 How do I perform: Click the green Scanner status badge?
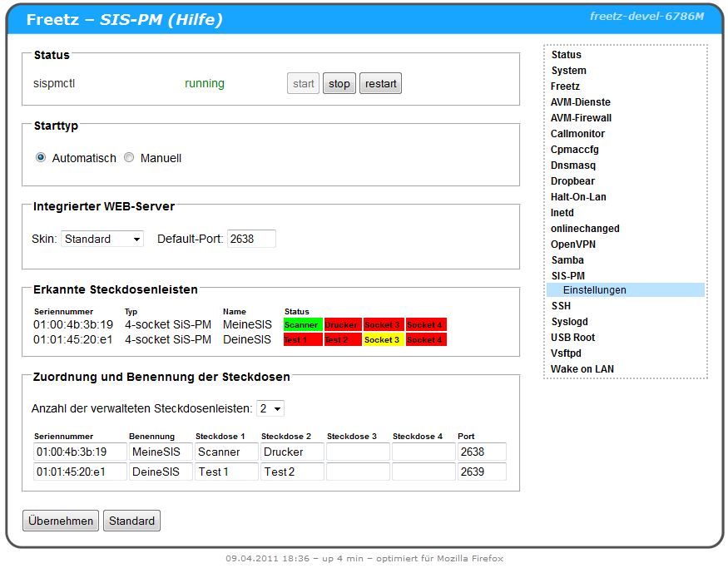tap(302, 324)
